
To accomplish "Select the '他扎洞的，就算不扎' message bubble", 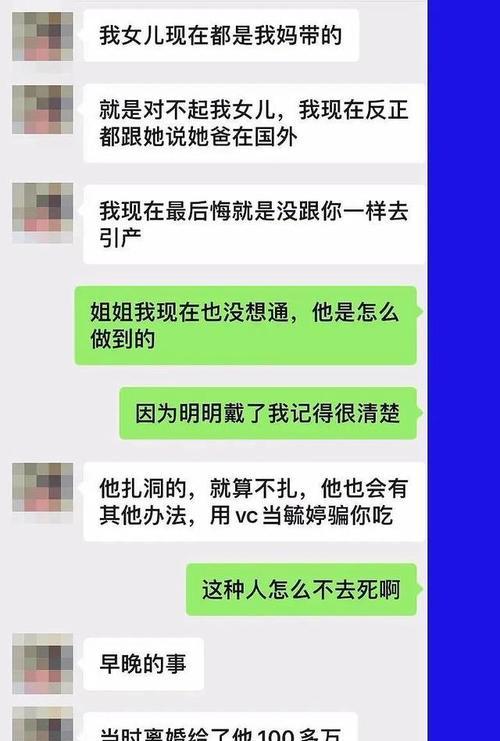I will (x=254, y=502).
